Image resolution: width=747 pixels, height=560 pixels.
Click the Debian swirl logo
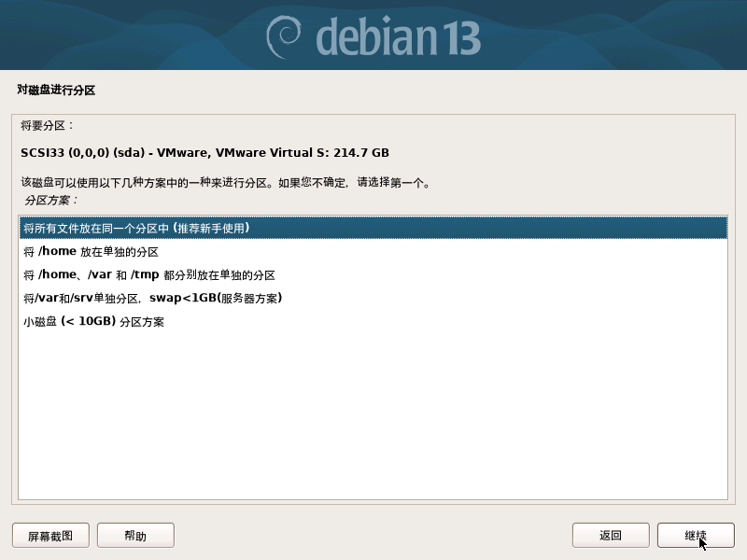point(284,36)
